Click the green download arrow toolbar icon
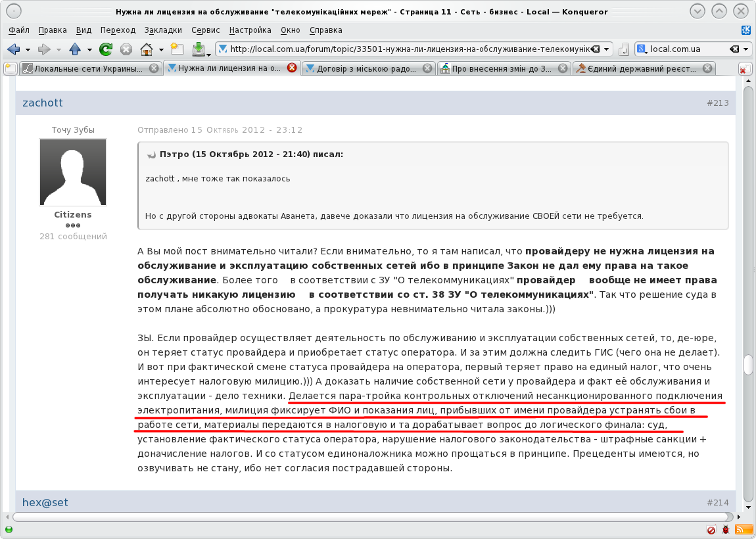The height and width of the screenshot is (539, 756). tap(198, 49)
